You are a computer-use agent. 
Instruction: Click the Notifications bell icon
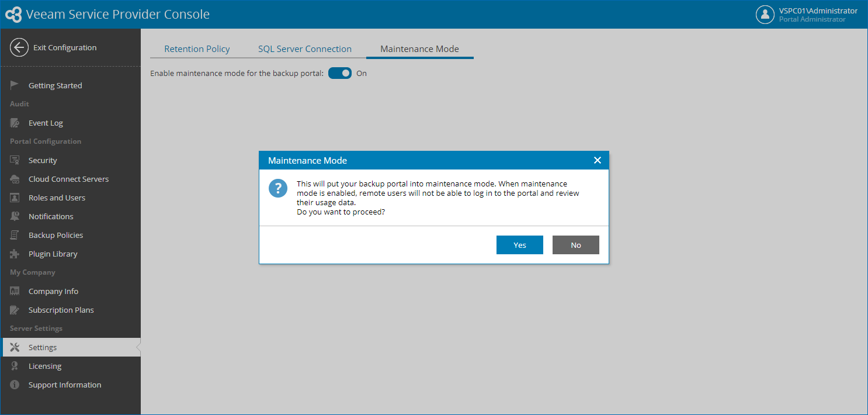click(15, 216)
